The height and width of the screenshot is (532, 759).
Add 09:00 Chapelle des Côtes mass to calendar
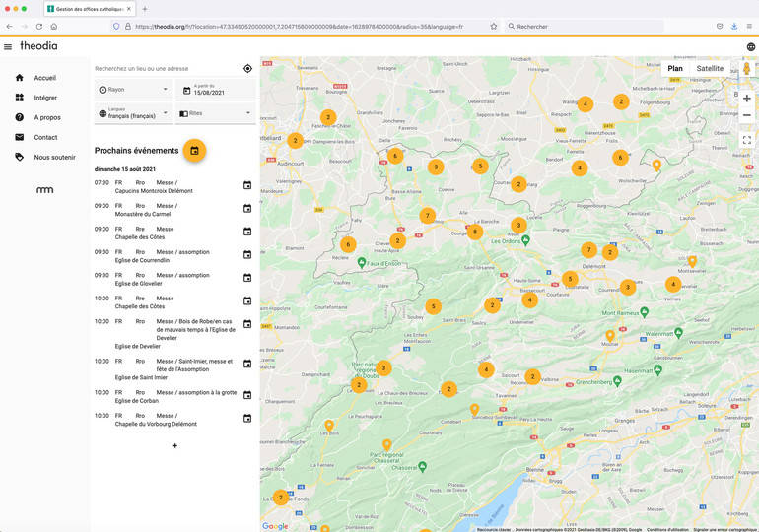(247, 232)
